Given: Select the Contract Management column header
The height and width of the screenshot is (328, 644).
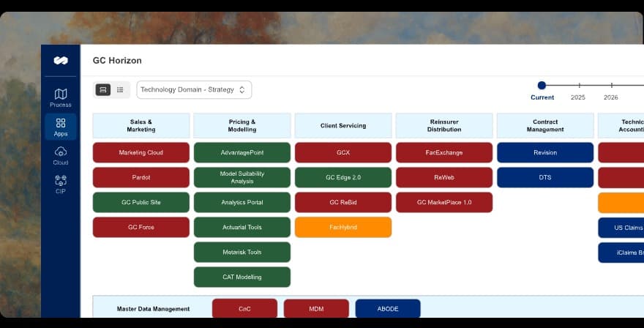Looking at the screenshot, I should (545, 125).
